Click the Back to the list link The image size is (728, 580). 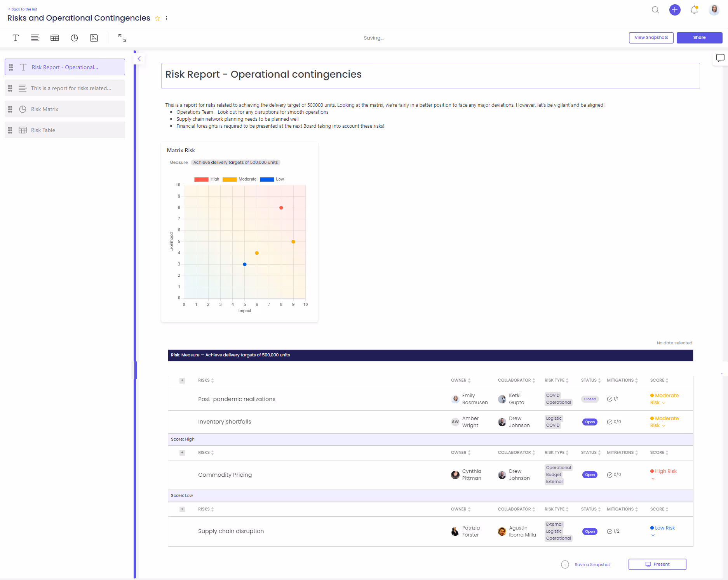pos(23,9)
